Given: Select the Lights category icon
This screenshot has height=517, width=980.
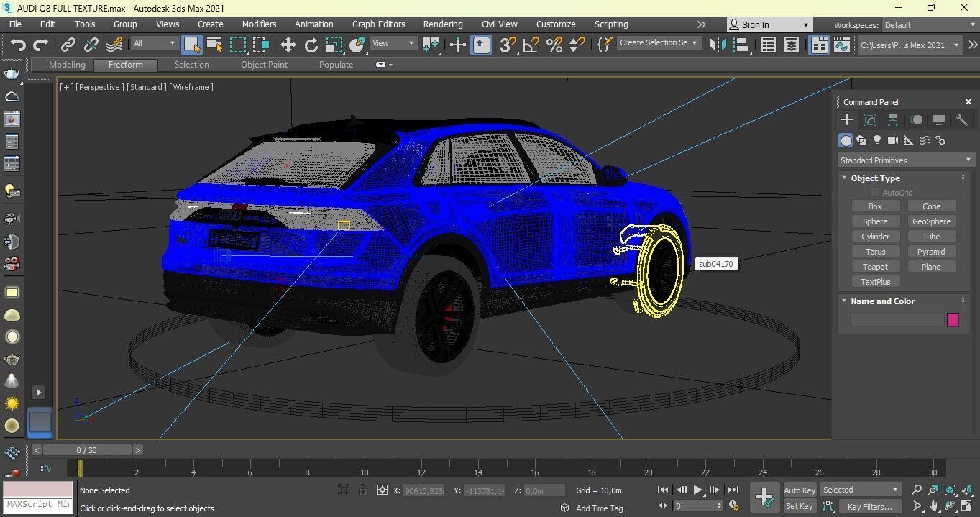Looking at the screenshot, I should click(877, 140).
